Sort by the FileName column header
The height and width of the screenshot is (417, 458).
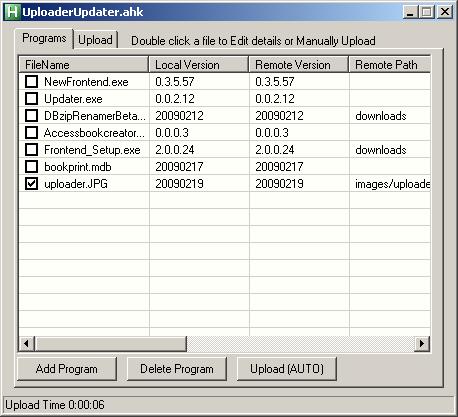[x=84, y=64]
